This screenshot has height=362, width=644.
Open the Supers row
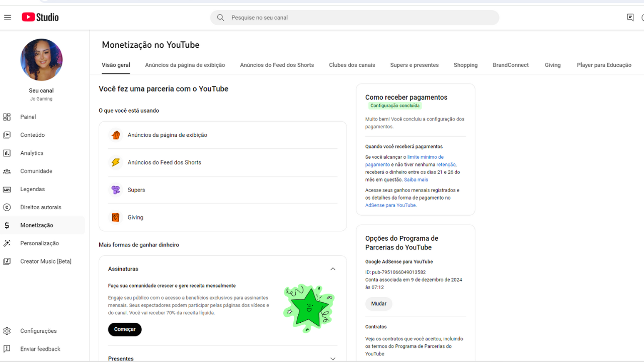click(x=223, y=190)
